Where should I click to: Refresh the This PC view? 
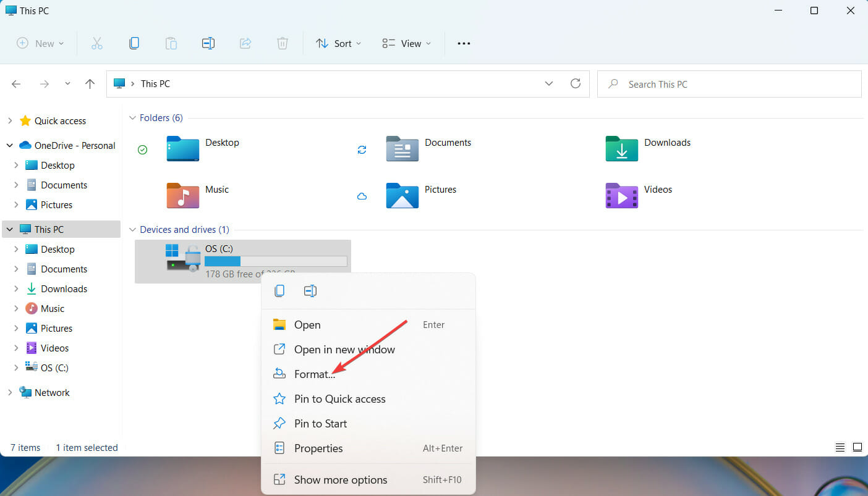coord(576,83)
